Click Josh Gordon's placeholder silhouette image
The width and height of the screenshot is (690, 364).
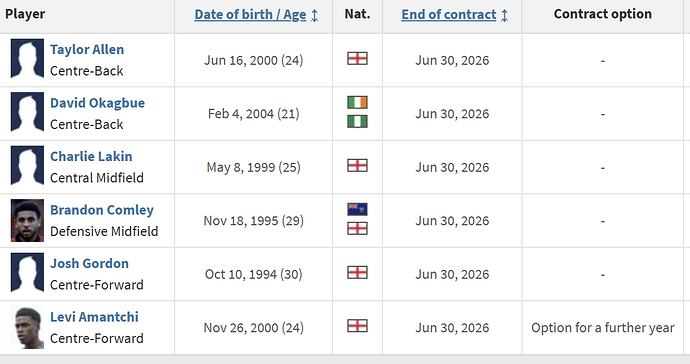tap(27, 274)
